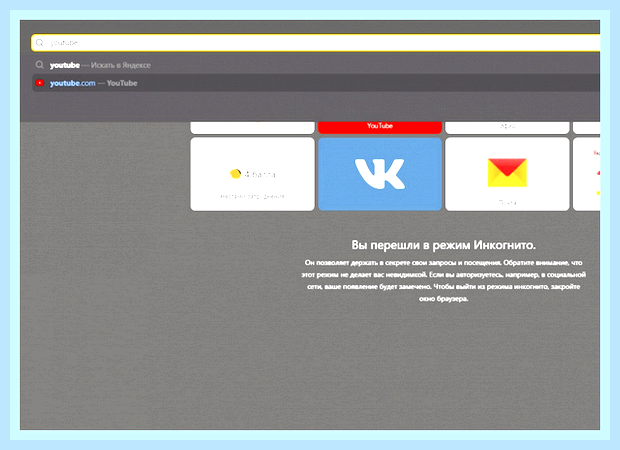The image size is (620, 450).
Task: Open the cut-off tile in the top tile row
Action: point(586,127)
